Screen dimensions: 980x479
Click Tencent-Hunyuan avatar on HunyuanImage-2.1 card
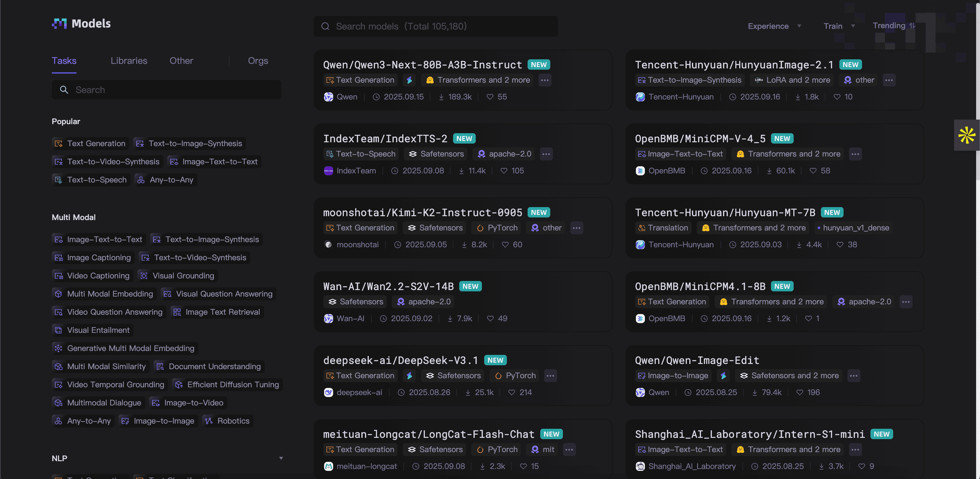(x=640, y=97)
